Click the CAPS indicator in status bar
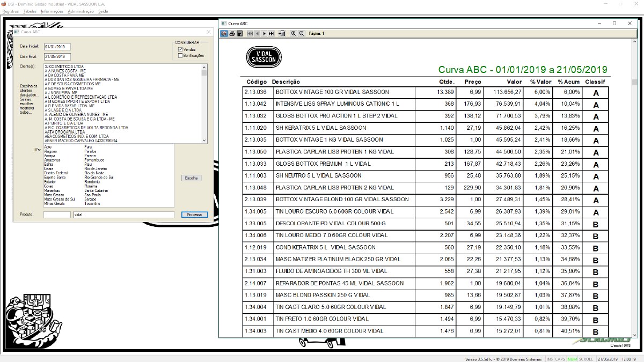Viewport: 644px width, 362px height. pos(560,359)
